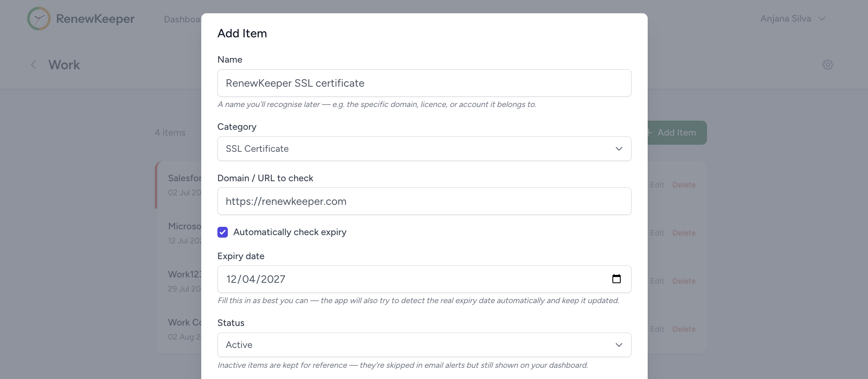
Task: Click the Domain / URL to check field
Action: click(424, 201)
